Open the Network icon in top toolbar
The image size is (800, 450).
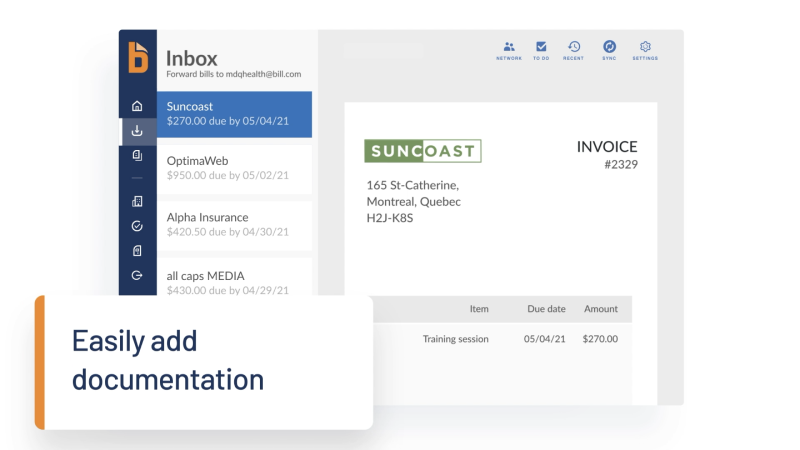509,51
